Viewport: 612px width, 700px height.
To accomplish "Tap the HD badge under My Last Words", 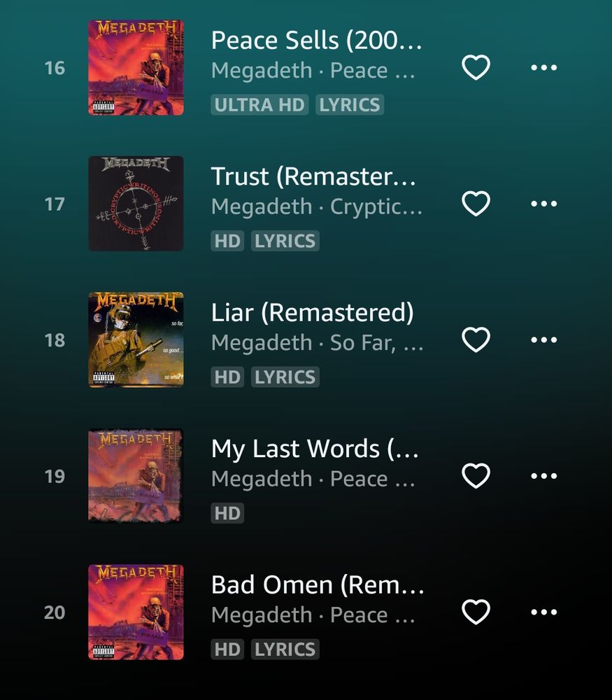I will (227, 513).
